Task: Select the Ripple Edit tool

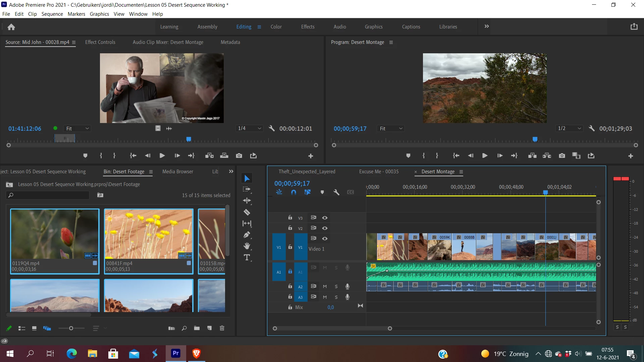Action: pyautogui.click(x=247, y=201)
